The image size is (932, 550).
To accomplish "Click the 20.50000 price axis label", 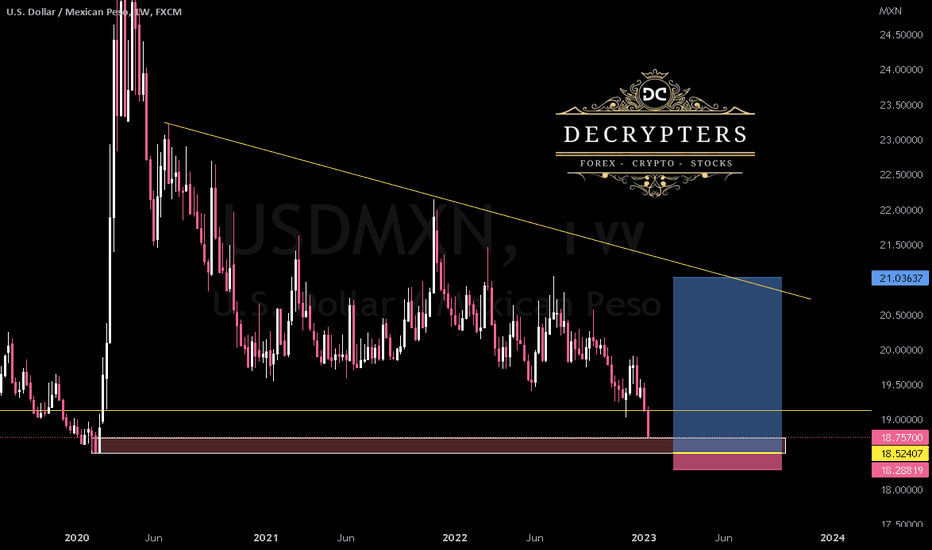I will pyautogui.click(x=901, y=315).
